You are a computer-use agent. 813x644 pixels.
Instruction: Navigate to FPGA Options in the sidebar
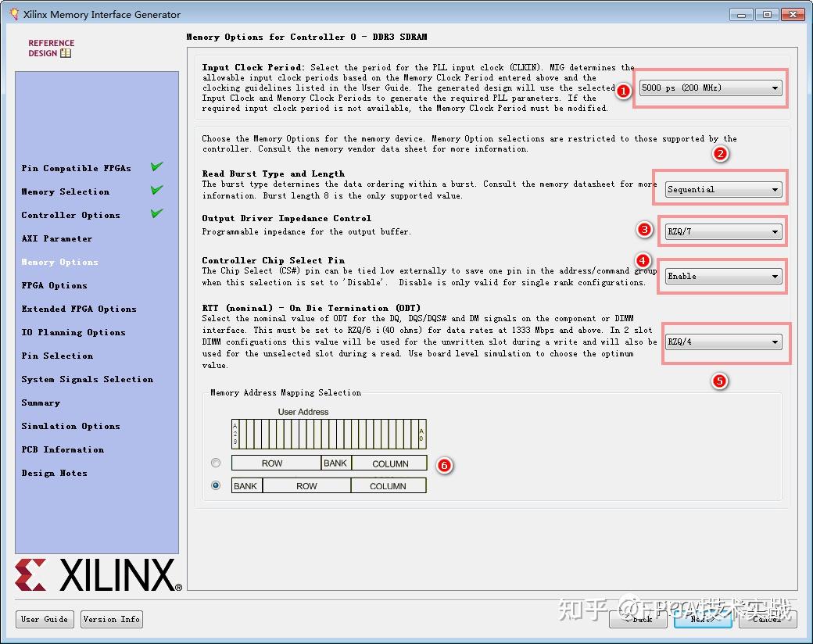pos(52,285)
